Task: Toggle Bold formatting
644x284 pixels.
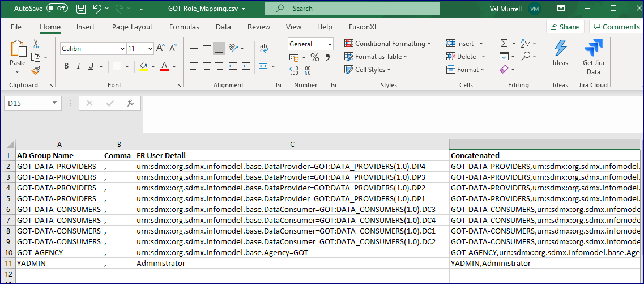Action: [x=66, y=66]
